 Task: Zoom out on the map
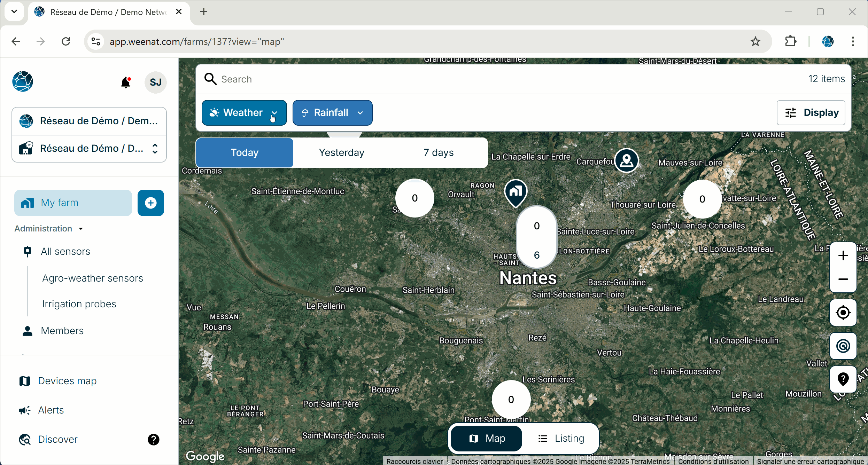point(843,279)
